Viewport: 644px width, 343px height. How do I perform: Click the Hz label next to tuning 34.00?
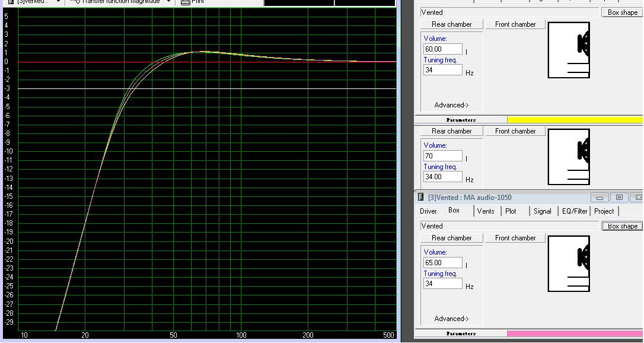click(470, 180)
